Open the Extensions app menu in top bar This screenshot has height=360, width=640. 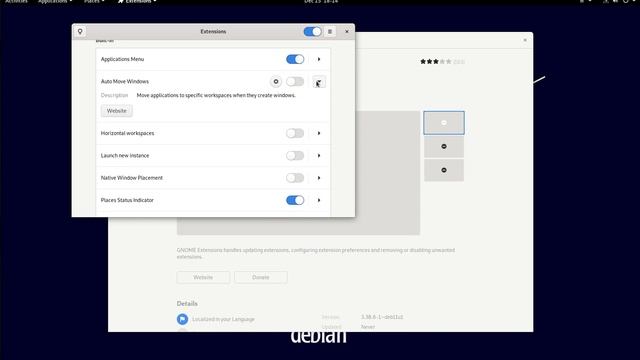pyautogui.click(x=137, y=2)
